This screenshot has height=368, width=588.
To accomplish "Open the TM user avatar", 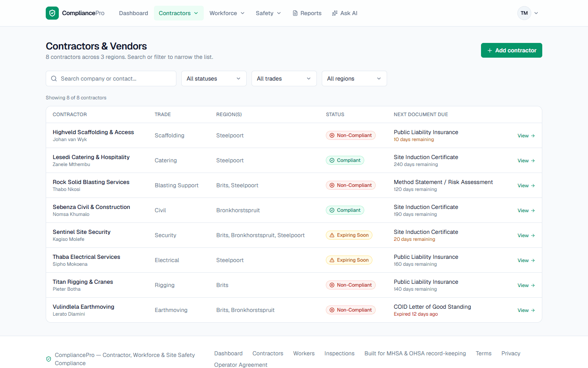I will [x=524, y=13].
